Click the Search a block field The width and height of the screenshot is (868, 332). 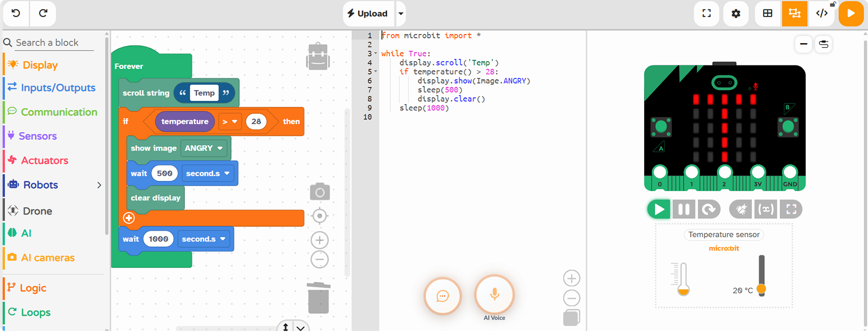(55, 43)
